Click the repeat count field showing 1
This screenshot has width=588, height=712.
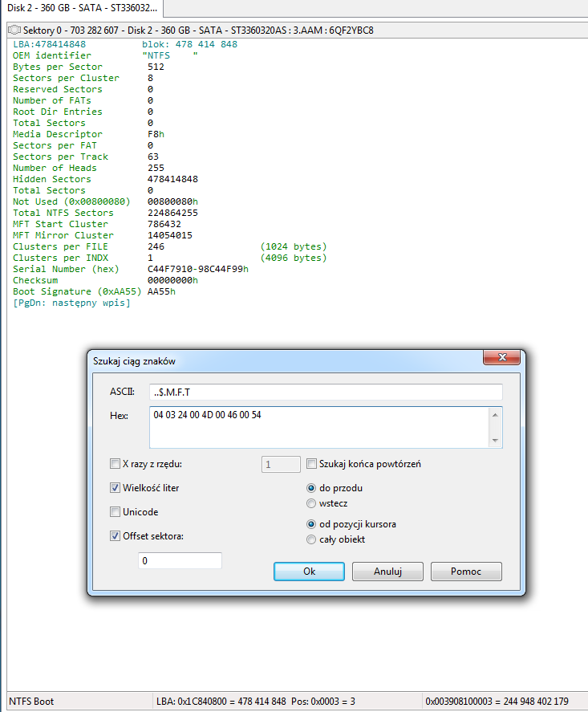tap(281, 464)
